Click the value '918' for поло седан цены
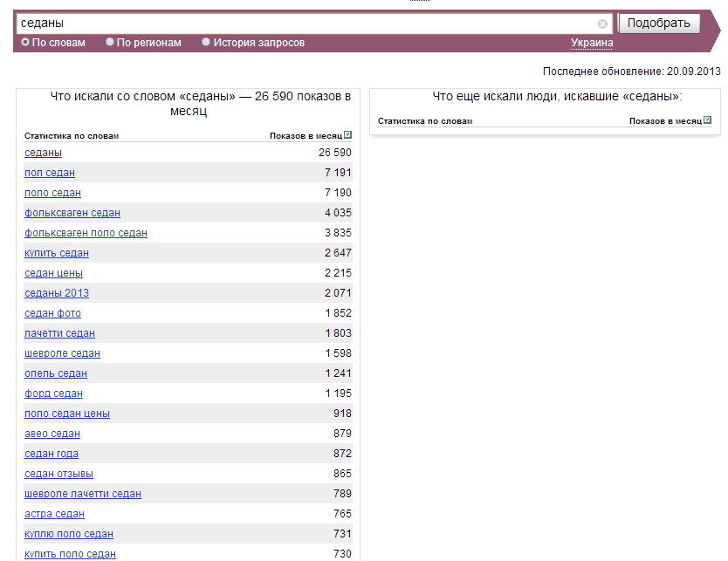The image size is (728, 561). point(342,414)
